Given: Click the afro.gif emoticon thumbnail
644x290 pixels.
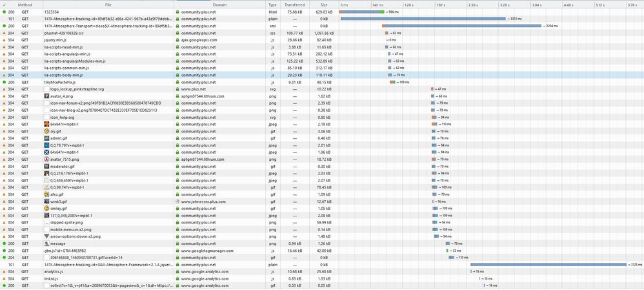Looking at the screenshot, I should coord(46,194).
